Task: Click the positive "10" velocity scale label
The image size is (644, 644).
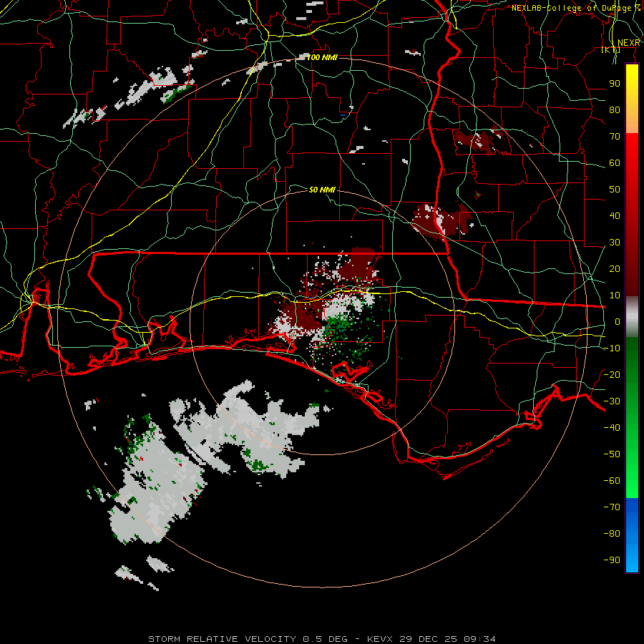Action: point(615,296)
